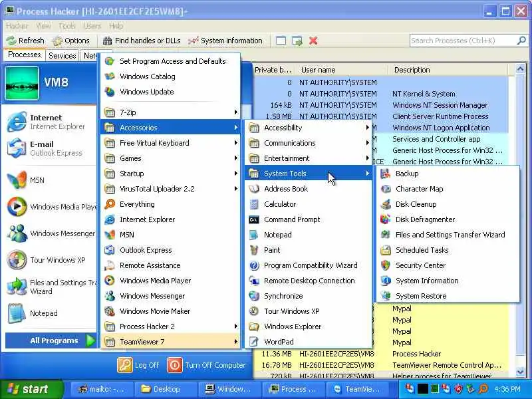Click the red X terminate icon in toolbar

[x=313, y=41]
